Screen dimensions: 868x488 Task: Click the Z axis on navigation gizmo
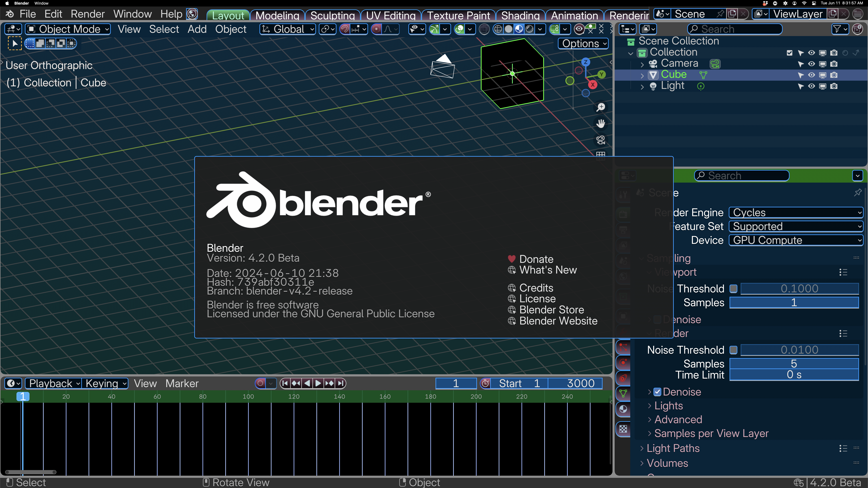[586, 62]
